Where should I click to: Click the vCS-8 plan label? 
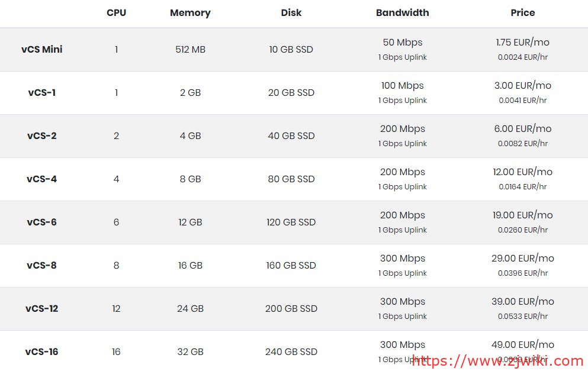41,266
